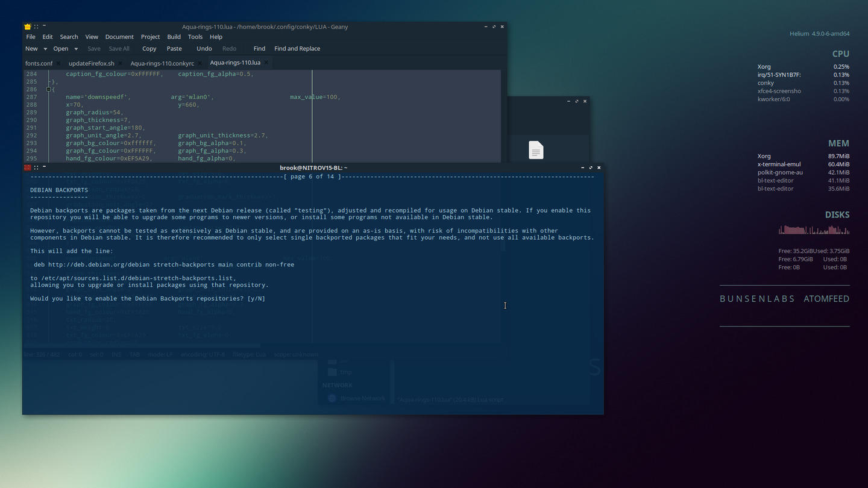Click graph_unit_thickness=2.7 on line 292
Screen dimensions: 868x488
coord(223,136)
